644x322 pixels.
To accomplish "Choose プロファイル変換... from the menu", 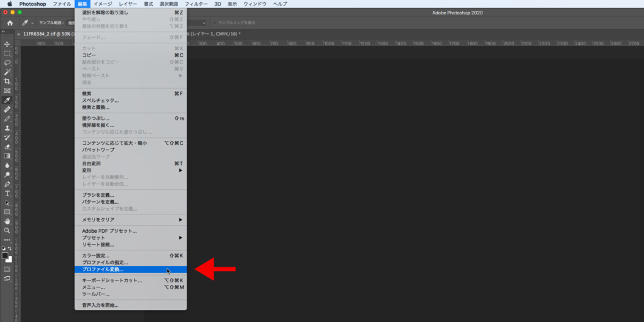I will (x=131, y=269).
